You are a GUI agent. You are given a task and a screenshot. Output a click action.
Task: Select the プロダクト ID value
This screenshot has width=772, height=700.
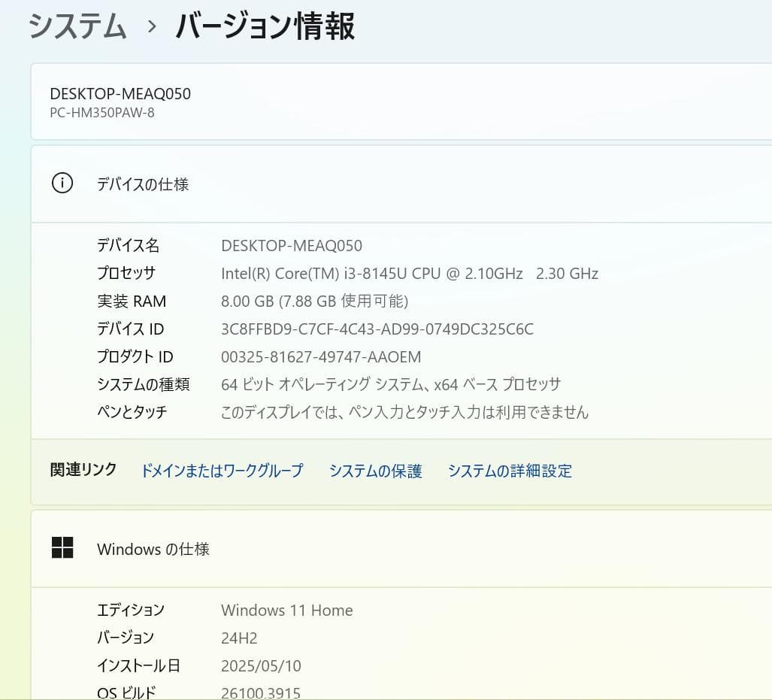[x=319, y=356]
